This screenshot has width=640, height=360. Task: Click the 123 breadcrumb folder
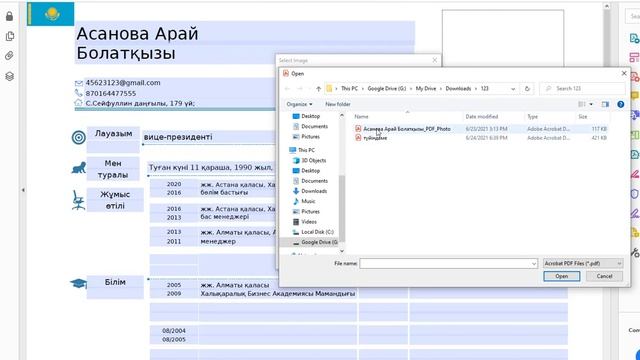[x=484, y=89]
